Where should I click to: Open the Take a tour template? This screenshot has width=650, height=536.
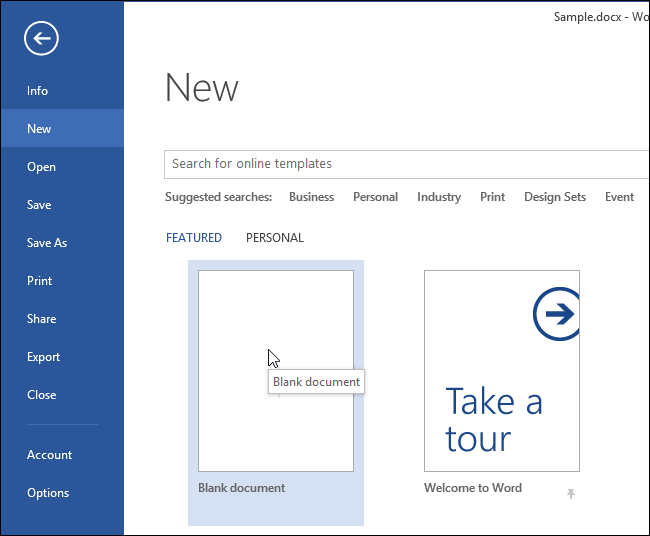(x=501, y=371)
